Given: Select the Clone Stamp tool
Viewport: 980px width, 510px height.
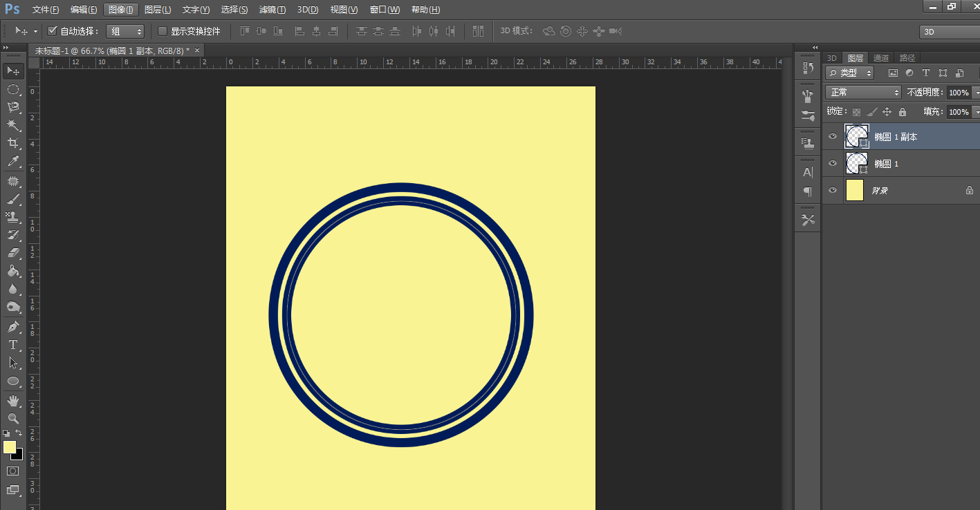Looking at the screenshot, I should 12,217.
